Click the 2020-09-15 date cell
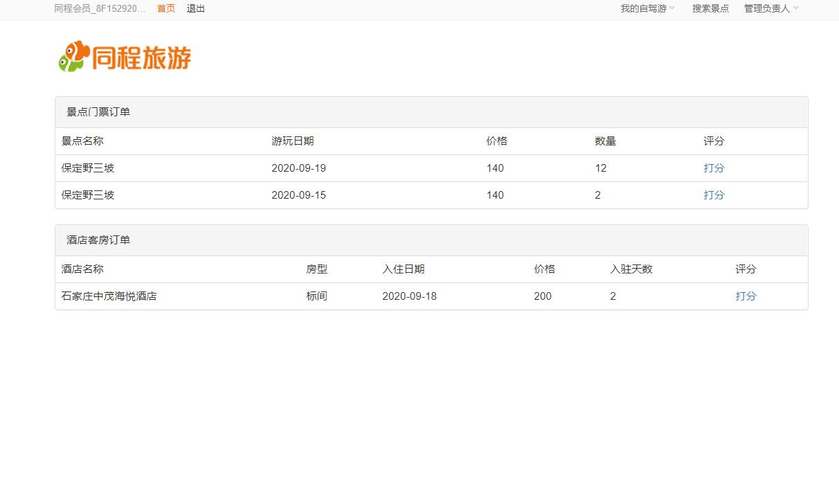 pyautogui.click(x=298, y=195)
